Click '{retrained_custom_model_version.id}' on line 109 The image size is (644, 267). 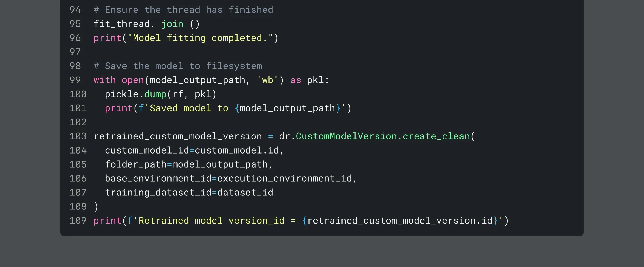coord(400,221)
